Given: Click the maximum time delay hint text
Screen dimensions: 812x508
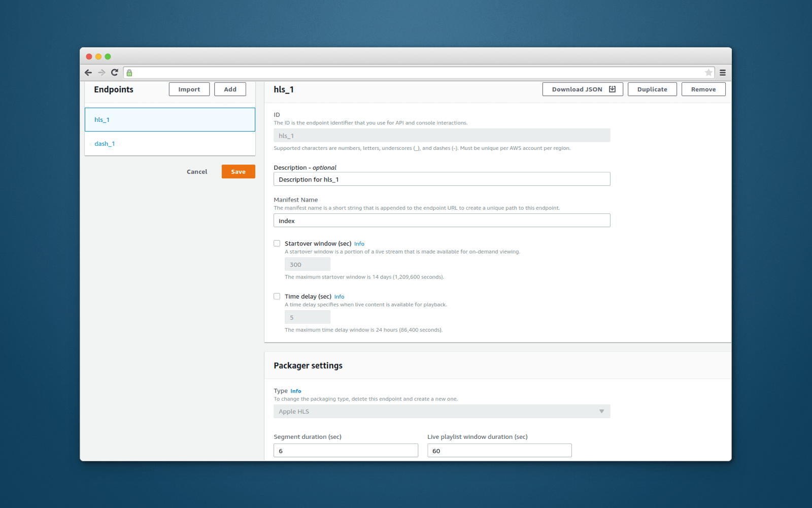Looking at the screenshot, I should pyautogui.click(x=363, y=330).
